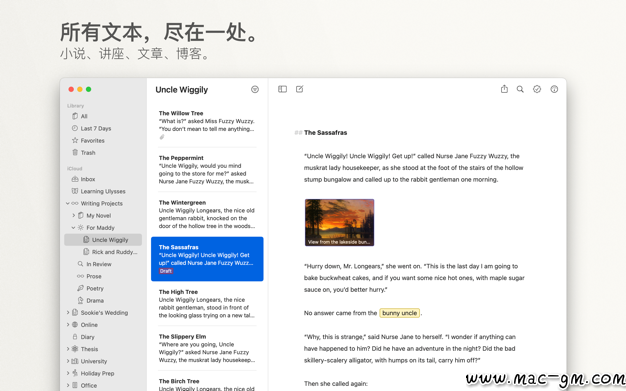Click The Sassafras heading in editor
The width and height of the screenshot is (626, 391).
point(325,133)
